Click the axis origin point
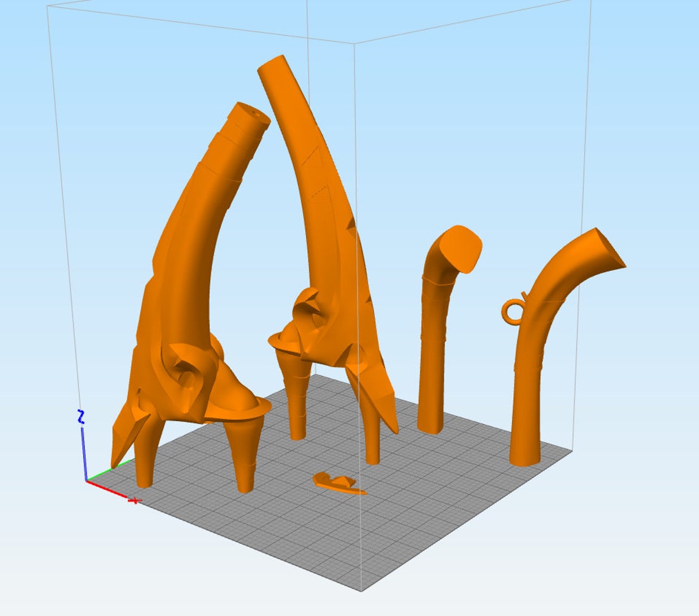 point(86,480)
